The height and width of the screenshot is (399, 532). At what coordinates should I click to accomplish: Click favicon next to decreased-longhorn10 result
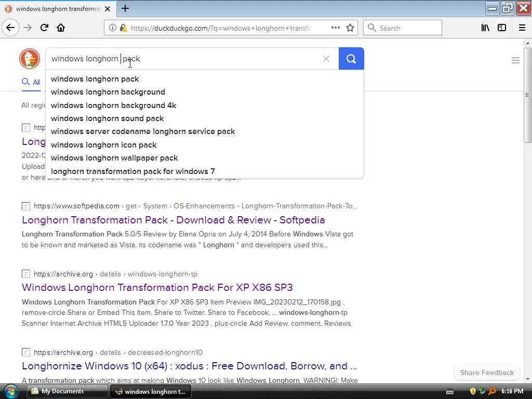[26, 353]
